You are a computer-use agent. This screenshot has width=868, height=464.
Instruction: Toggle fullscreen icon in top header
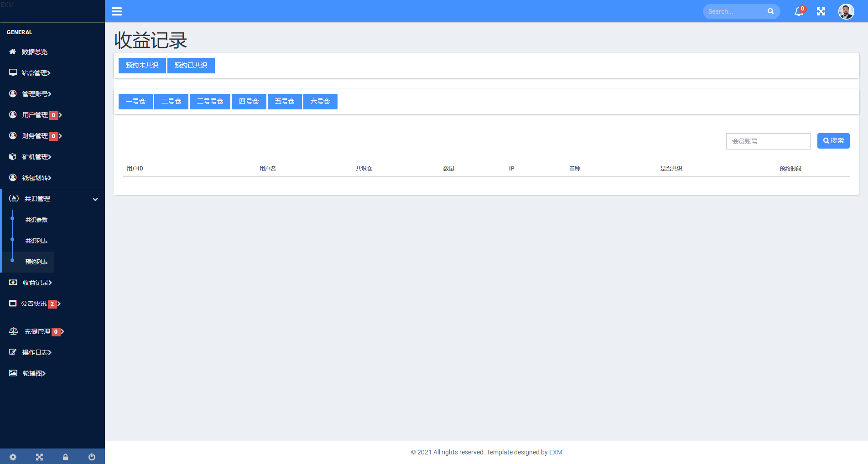pyautogui.click(x=821, y=11)
